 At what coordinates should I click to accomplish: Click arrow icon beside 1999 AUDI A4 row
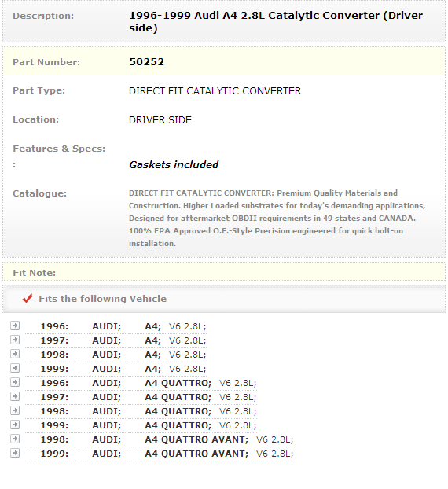(x=15, y=368)
